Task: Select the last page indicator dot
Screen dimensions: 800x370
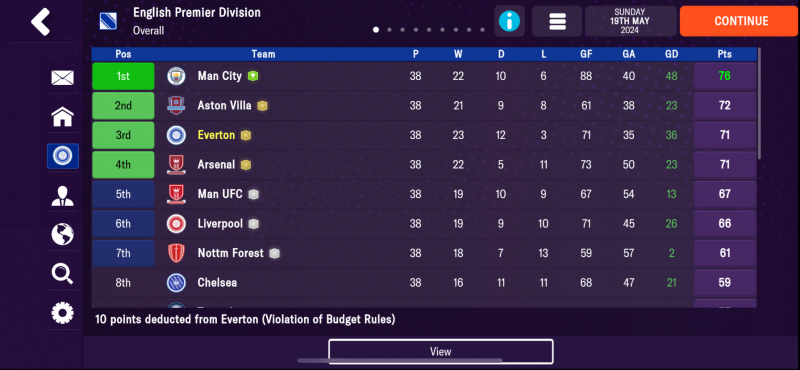Action: click(482, 30)
